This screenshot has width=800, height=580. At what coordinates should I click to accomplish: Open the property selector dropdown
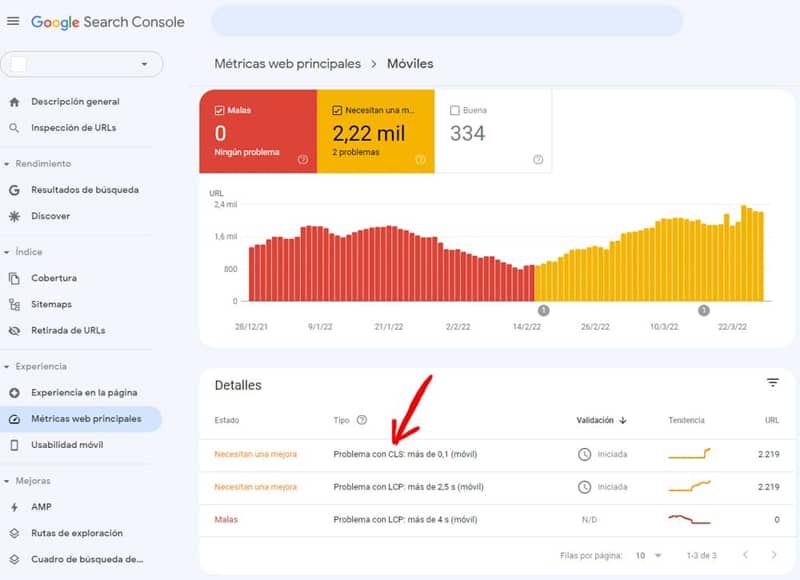[81, 64]
